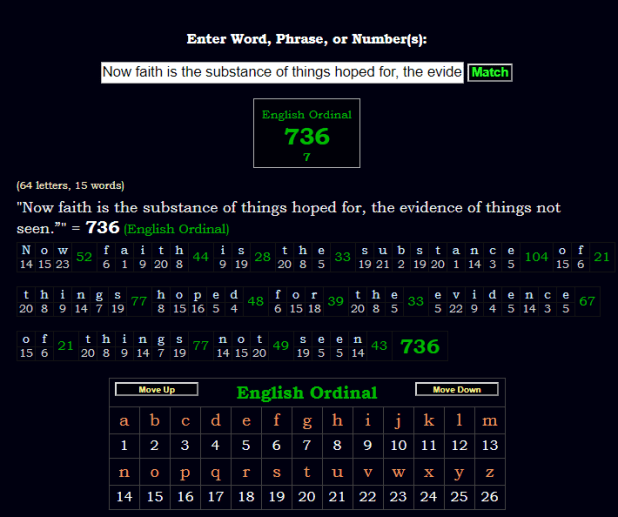Click the value 13 in the cipher table
Image resolution: width=618 pixels, height=517 pixels.
489,446
